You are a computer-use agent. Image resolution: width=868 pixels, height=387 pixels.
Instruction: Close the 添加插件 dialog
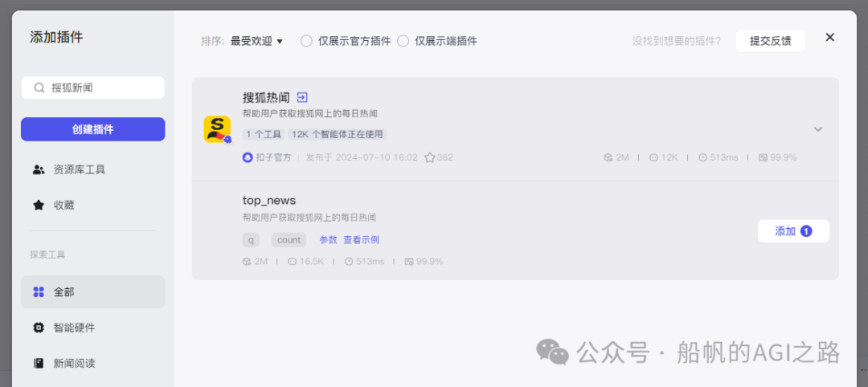[x=829, y=37]
